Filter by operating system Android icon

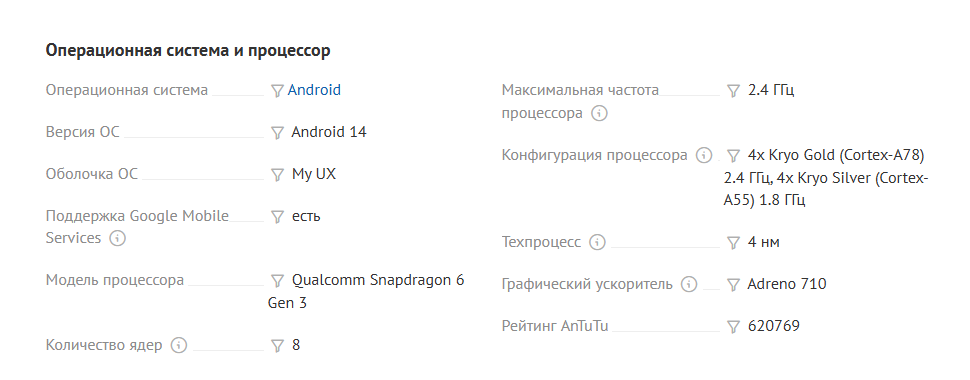[x=278, y=91]
